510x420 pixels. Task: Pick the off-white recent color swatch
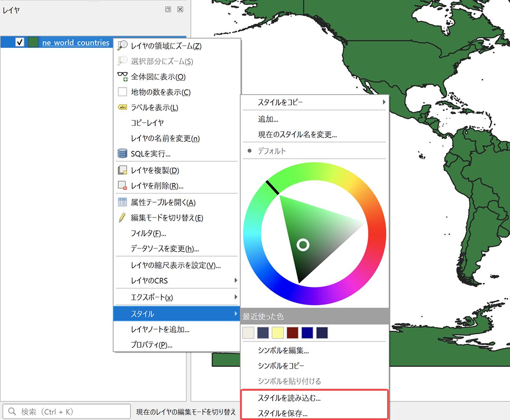(248, 333)
